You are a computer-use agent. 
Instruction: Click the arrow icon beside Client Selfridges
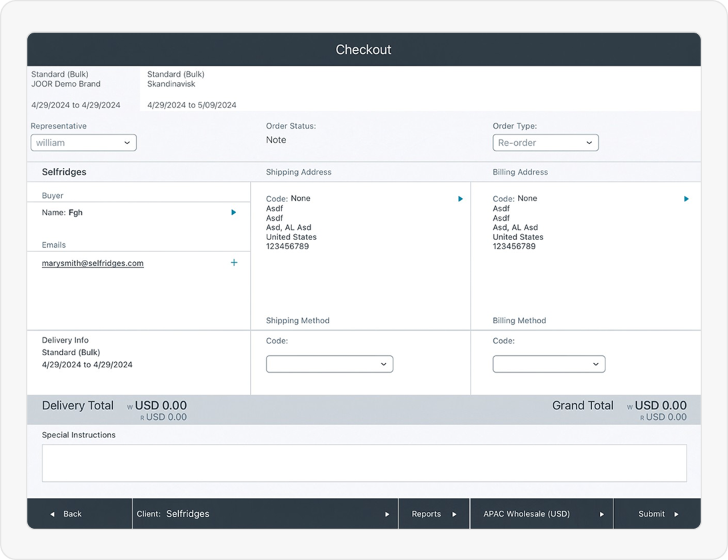pos(387,514)
